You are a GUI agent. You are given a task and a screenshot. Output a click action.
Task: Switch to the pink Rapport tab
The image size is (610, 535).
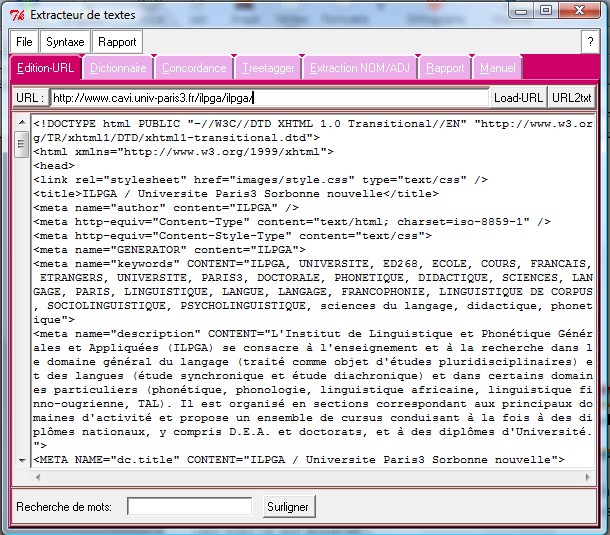(x=445, y=68)
